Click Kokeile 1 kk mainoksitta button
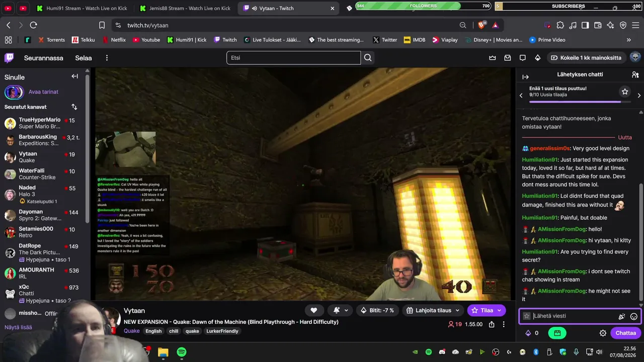The image size is (644, 362). click(x=587, y=58)
